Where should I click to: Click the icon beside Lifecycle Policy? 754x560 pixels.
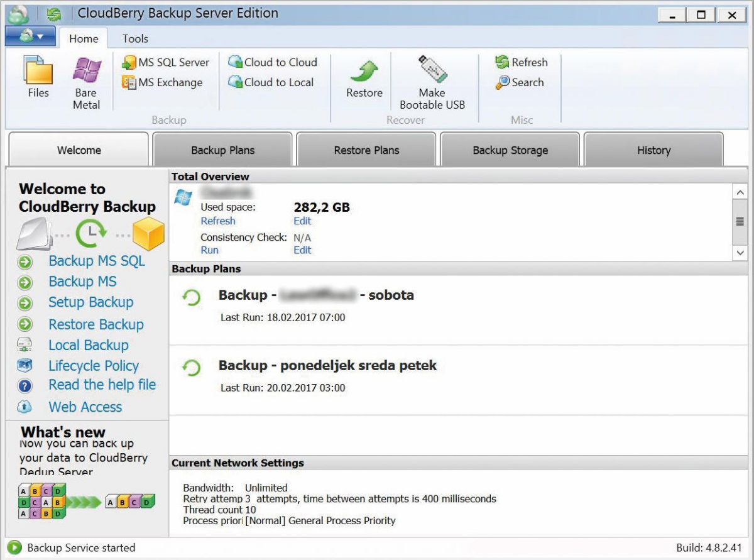pyautogui.click(x=25, y=365)
